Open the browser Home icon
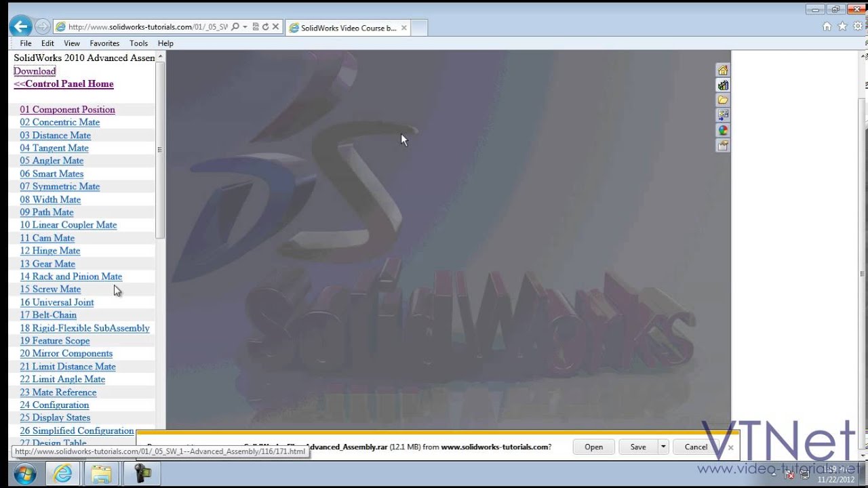 (x=827, y=26)
